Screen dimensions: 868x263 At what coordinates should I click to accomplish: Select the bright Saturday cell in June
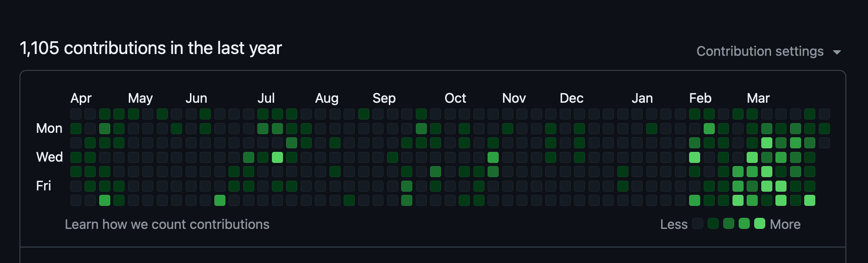220,201
